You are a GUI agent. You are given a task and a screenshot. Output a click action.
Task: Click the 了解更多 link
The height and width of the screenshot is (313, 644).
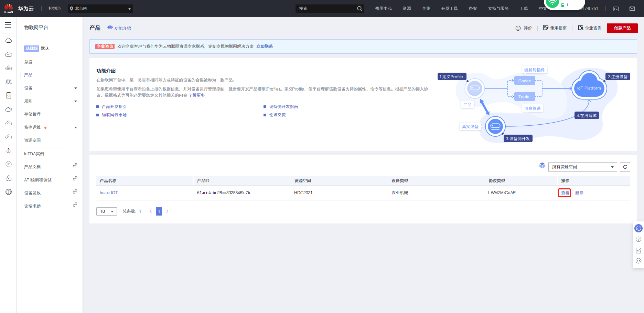(x=197, y=95)
